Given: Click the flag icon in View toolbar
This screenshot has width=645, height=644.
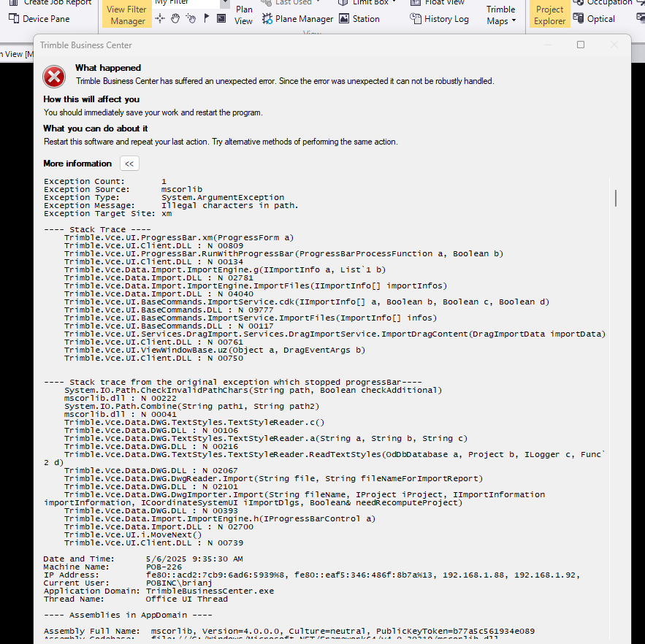Looking at the screenshot, I should pyautogui.click(x=207, y=18).
